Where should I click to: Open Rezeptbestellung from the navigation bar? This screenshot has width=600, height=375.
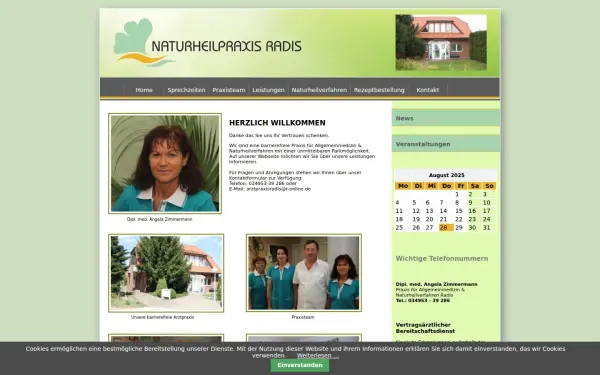[379, 90]
